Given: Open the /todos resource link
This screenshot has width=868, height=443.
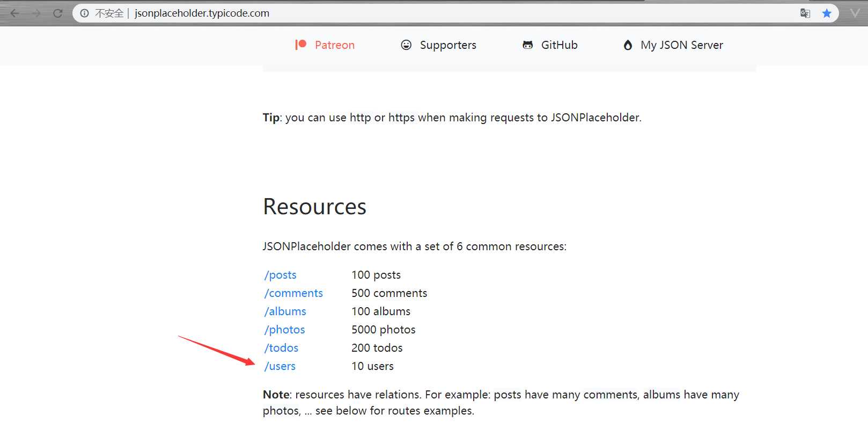Looking at the screenshot, I should click(281, 348).
